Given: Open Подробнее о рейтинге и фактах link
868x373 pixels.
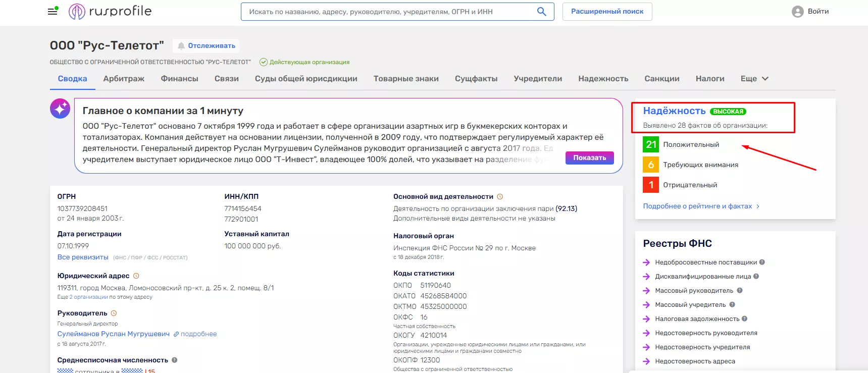Looking at the screenshot, I should (701, 206).
